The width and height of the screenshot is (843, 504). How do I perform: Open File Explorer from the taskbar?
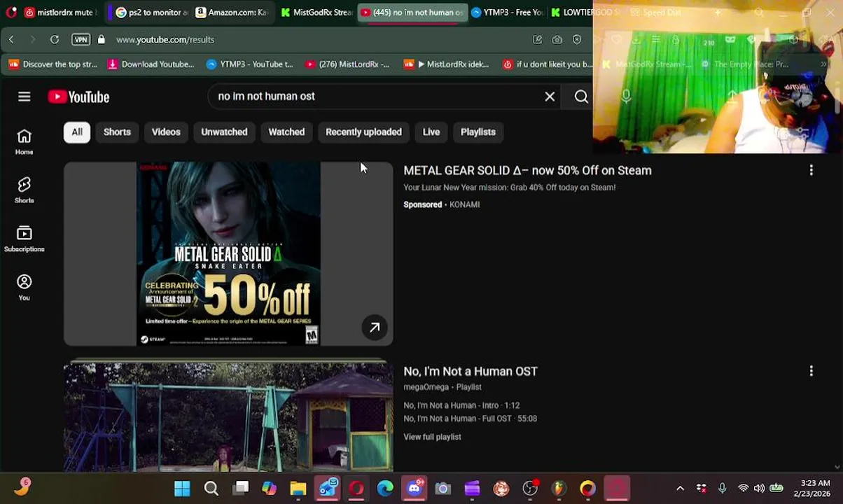coord(298,489)
